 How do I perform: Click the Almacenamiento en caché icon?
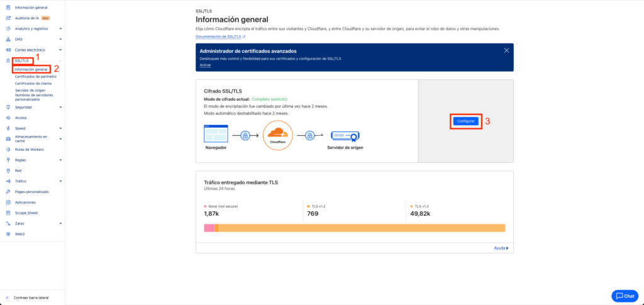click(8, 139)
